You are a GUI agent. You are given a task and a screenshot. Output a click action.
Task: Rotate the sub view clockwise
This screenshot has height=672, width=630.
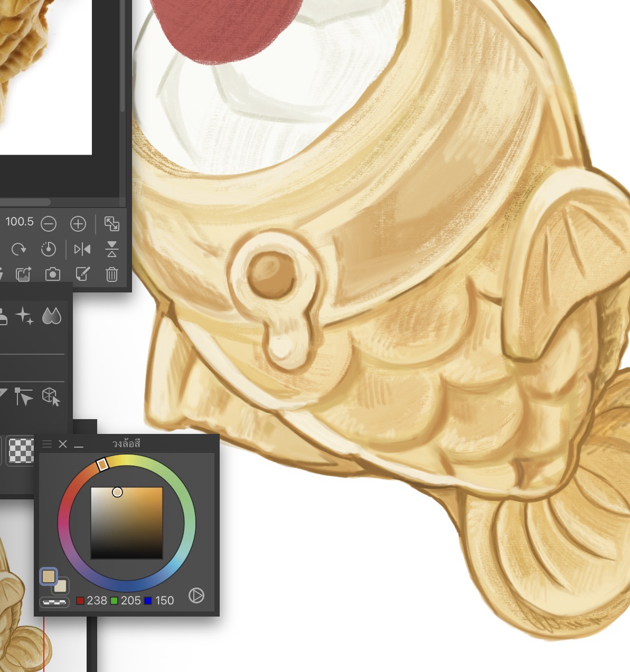pos(19,249)
